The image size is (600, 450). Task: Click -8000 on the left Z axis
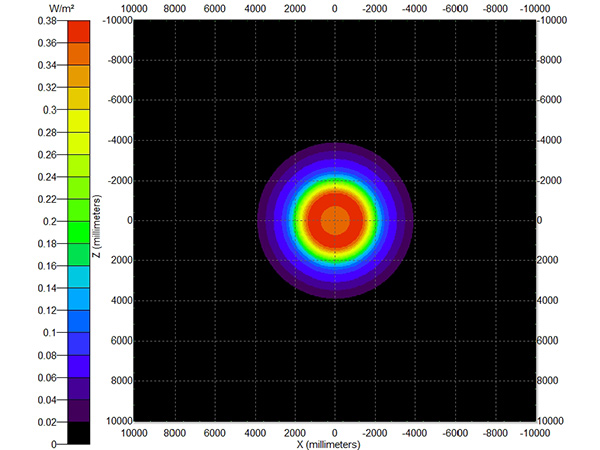tap(120, 60)
